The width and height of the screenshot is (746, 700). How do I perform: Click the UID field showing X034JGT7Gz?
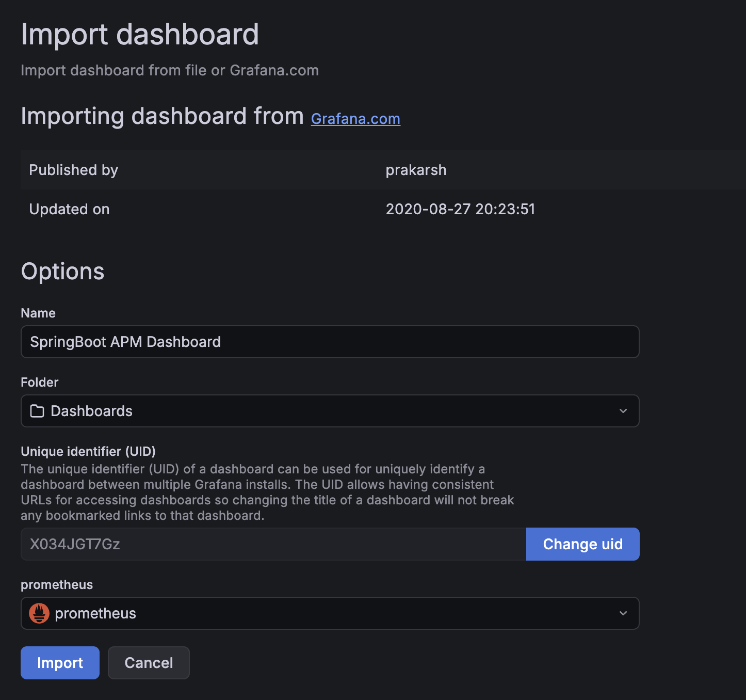[273, 544]
